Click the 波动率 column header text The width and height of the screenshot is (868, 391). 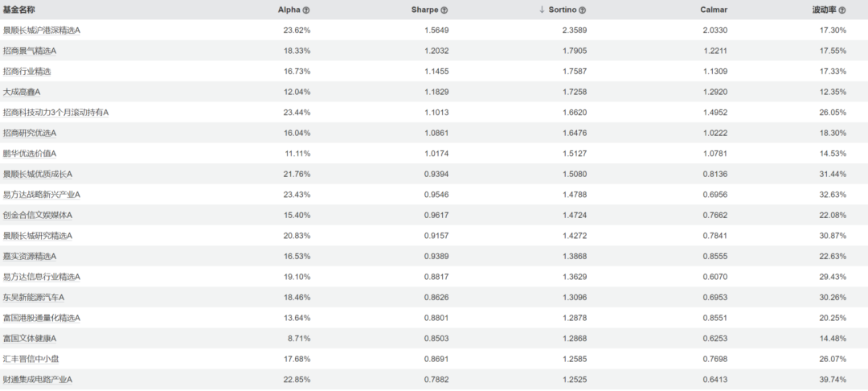coord(824,10)
